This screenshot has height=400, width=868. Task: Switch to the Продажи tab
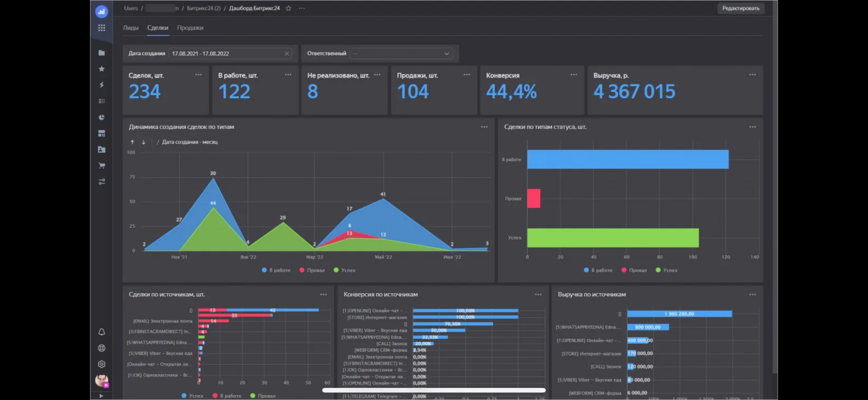(x=190, y=28)
